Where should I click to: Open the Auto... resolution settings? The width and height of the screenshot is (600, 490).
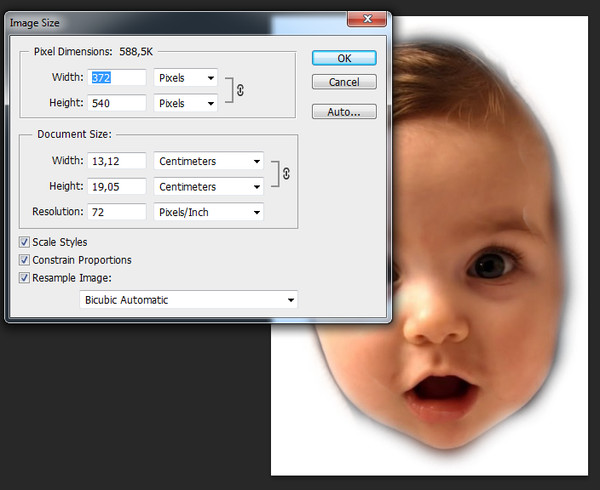[343, 112]
